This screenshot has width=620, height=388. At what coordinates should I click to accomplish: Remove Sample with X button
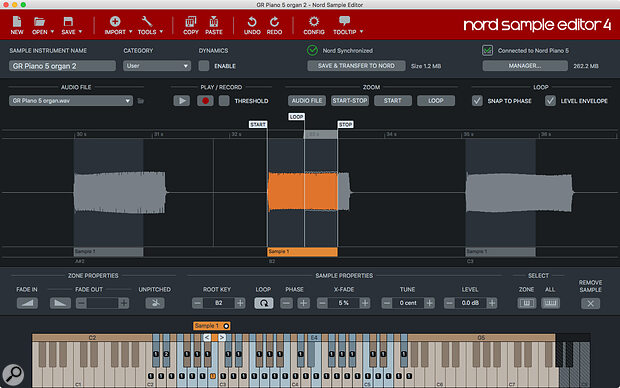click(x=590, y=303)
